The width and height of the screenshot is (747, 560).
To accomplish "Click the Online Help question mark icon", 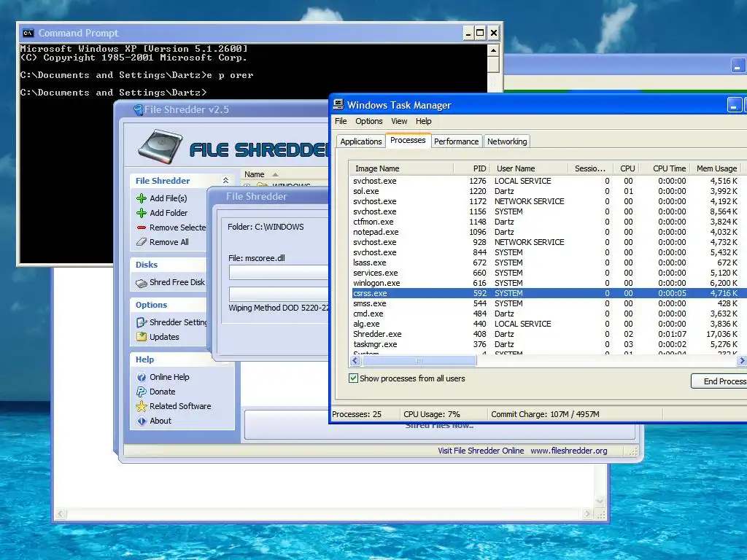I will point(141,377).
